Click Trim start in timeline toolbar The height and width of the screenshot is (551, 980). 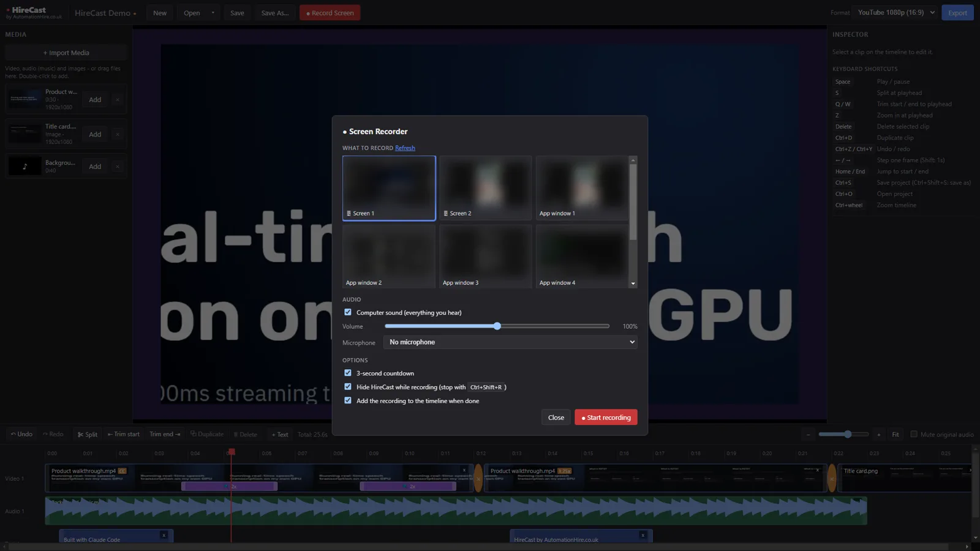tap(124, 434)
